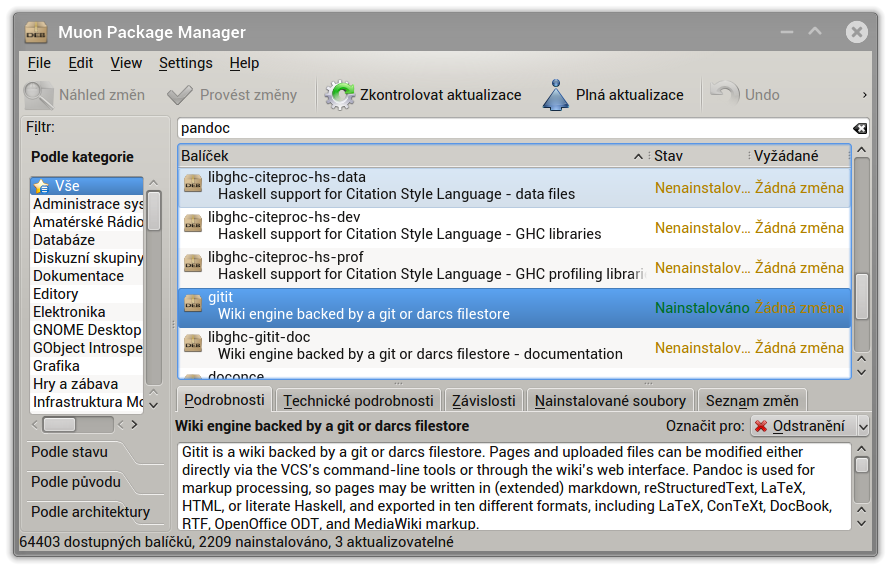Select the Editory category
The image size is (891, 570).
click(86, 294)
